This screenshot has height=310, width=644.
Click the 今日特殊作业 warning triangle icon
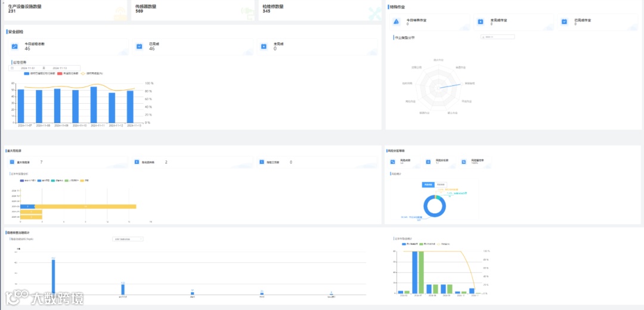(397, 21)
